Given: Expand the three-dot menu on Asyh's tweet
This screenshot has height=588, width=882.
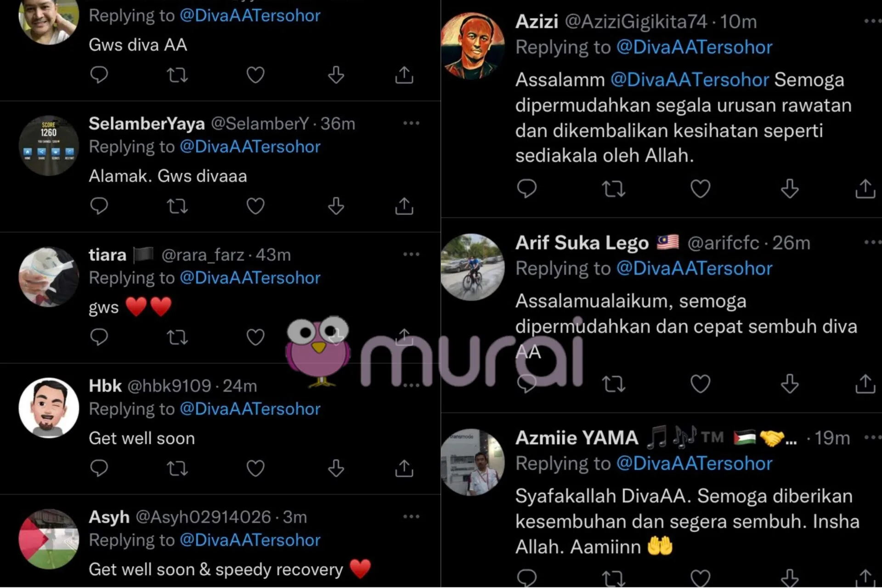Looking at the screenshot, I should pyautogui.click(x=411, y=516).
